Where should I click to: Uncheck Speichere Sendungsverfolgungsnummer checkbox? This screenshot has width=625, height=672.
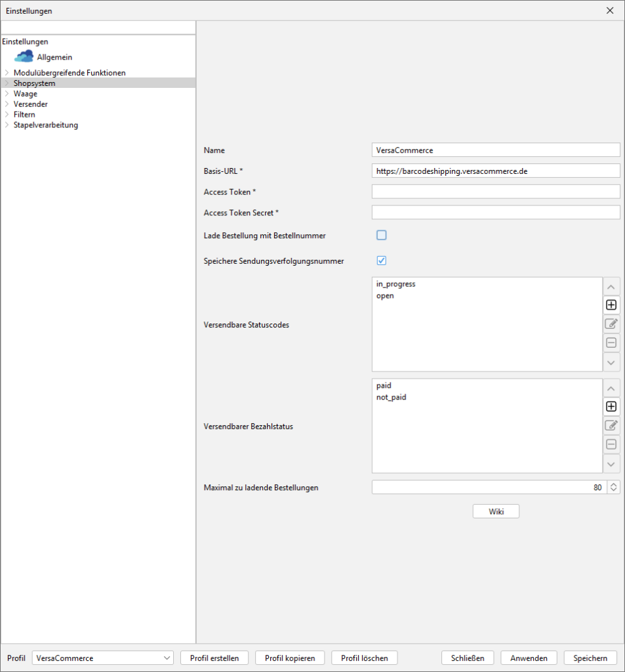(382, 261)
